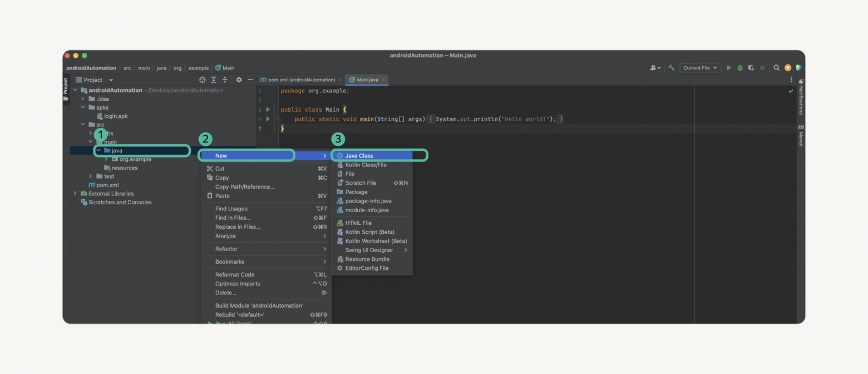The image size is (868, 374).
Task: Close the Main.java editor tab
Action: point(383,80)
